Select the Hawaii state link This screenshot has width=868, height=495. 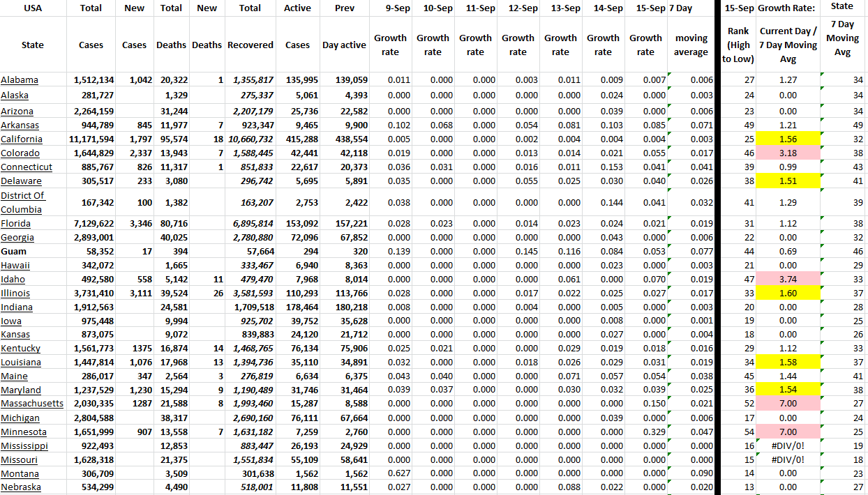(x=16, y=265)
